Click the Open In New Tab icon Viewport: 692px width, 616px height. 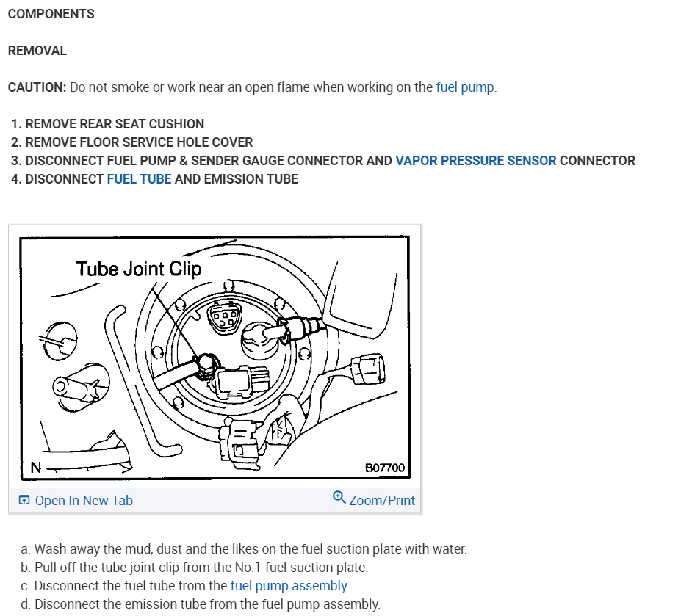24,499
